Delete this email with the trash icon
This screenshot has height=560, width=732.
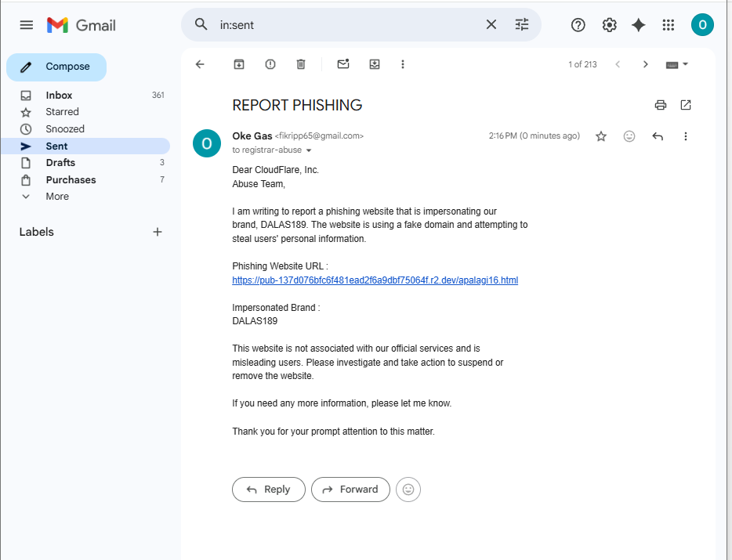pos(301,64)
